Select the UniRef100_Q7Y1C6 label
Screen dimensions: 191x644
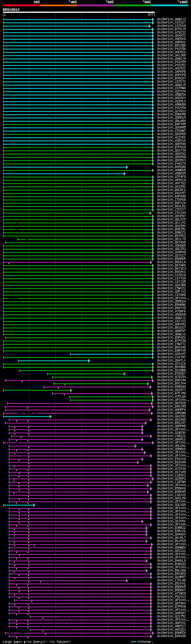171,364
